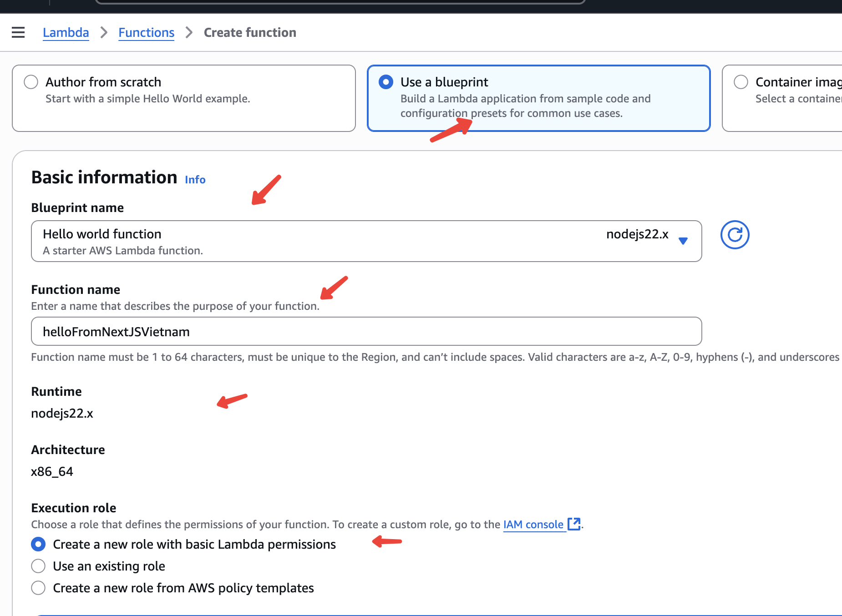Open the Info link beside Basic information

pos(195,180)
